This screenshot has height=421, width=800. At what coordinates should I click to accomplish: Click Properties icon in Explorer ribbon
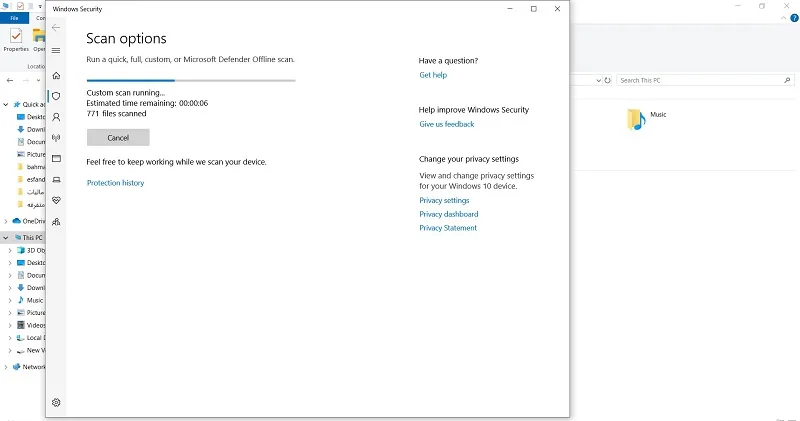click(16, 40)
